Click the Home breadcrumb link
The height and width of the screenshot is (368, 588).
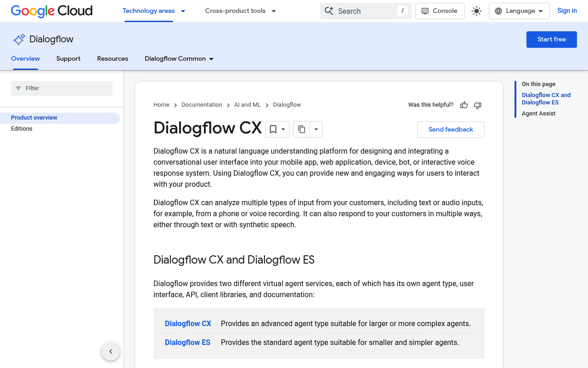tap(161, 105)
